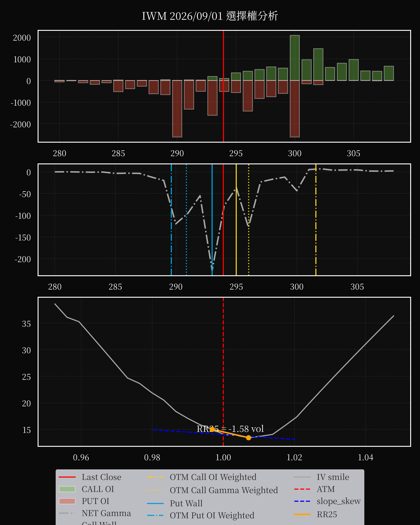The image size is (420, 525).
Task: Click the "NET Gamma" legend label
Action: point(106,513)
